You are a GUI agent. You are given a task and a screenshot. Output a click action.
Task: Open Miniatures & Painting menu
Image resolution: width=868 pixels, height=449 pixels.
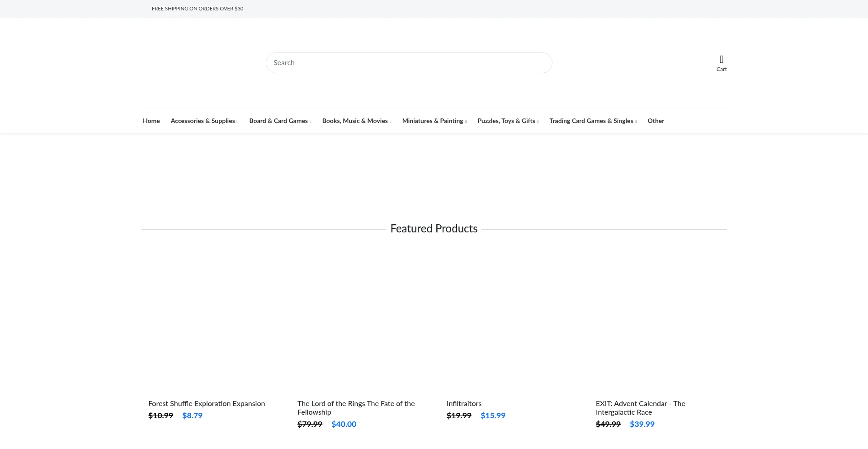tap(434, 121)
